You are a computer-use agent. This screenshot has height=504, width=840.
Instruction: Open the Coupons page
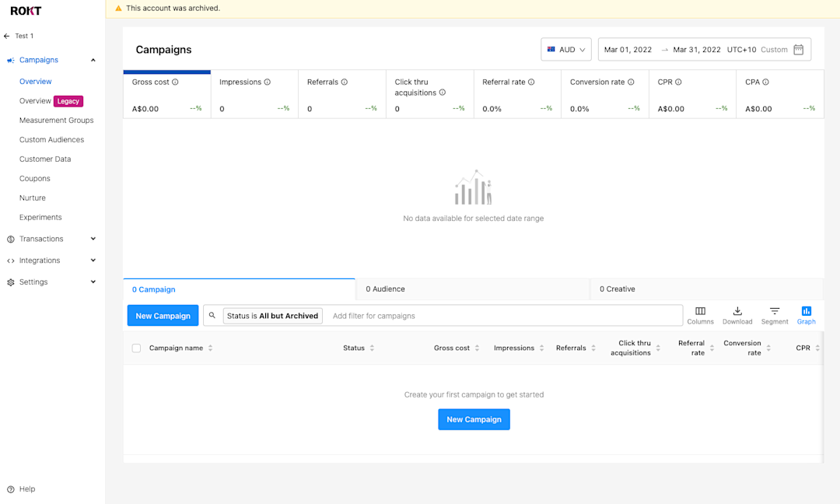tap(35, 178)
